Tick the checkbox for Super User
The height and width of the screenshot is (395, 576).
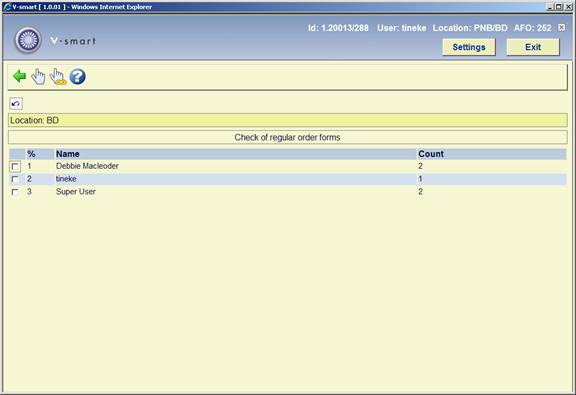15,192
